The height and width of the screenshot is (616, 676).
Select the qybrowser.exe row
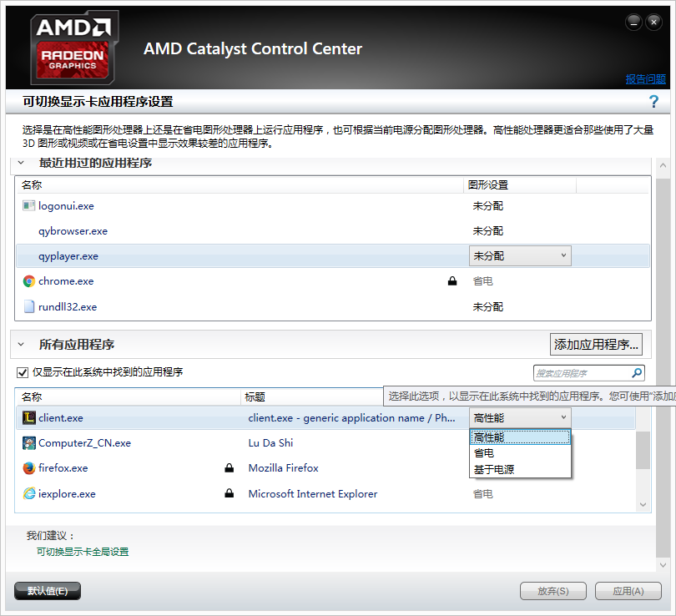[332, 230]
